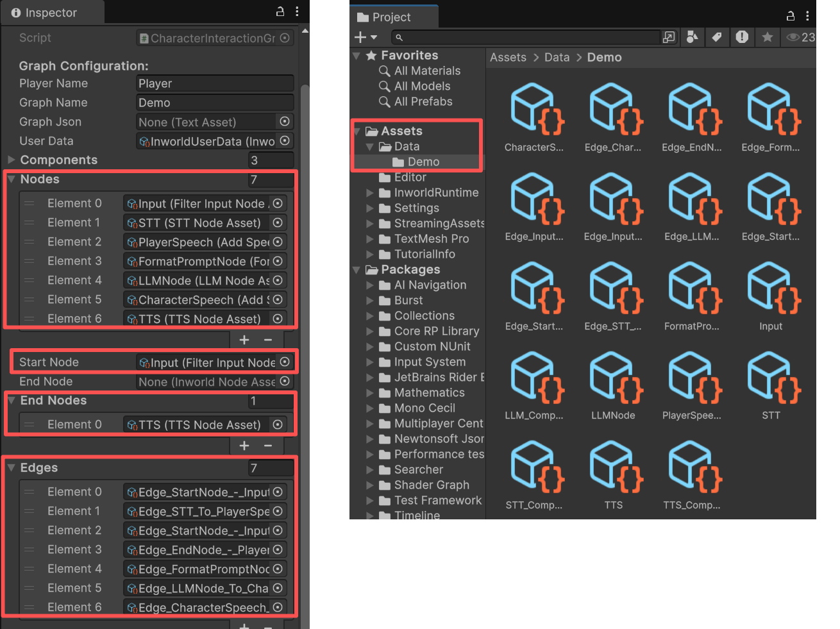Expand the TextMesh Pro folder arrow
The width and height of the screenshot is (840, 629).
370,239
